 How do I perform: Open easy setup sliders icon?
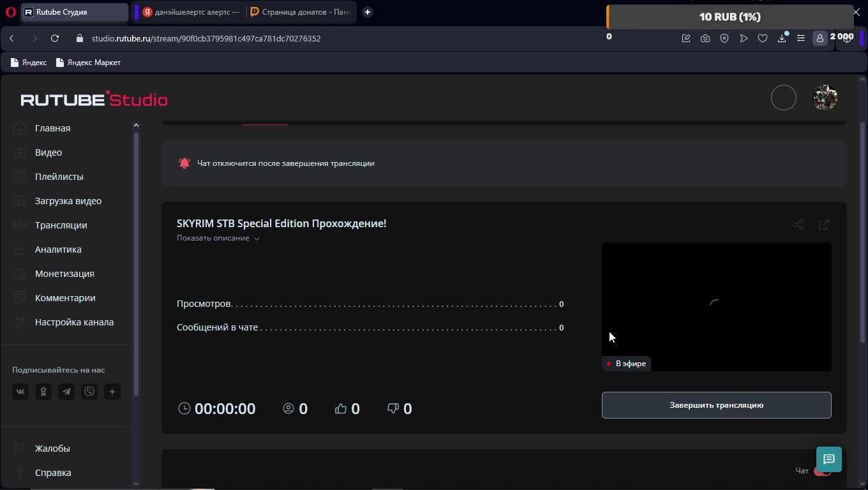coord(801,38)
